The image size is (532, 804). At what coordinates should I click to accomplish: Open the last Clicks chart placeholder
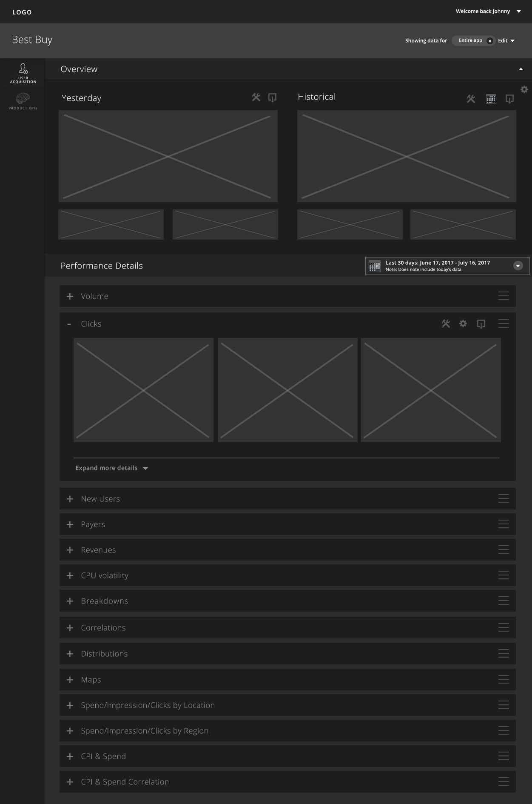click(x=431, y=390)
